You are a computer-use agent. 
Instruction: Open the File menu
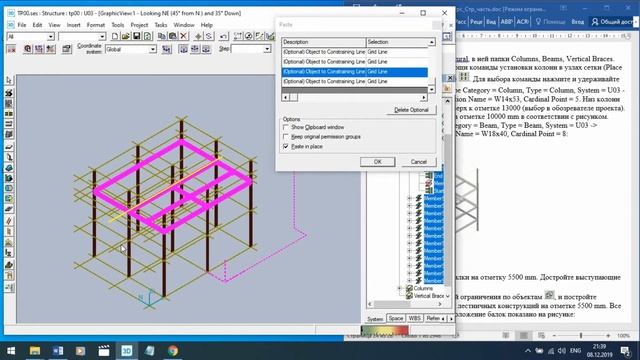coord(22,25)
